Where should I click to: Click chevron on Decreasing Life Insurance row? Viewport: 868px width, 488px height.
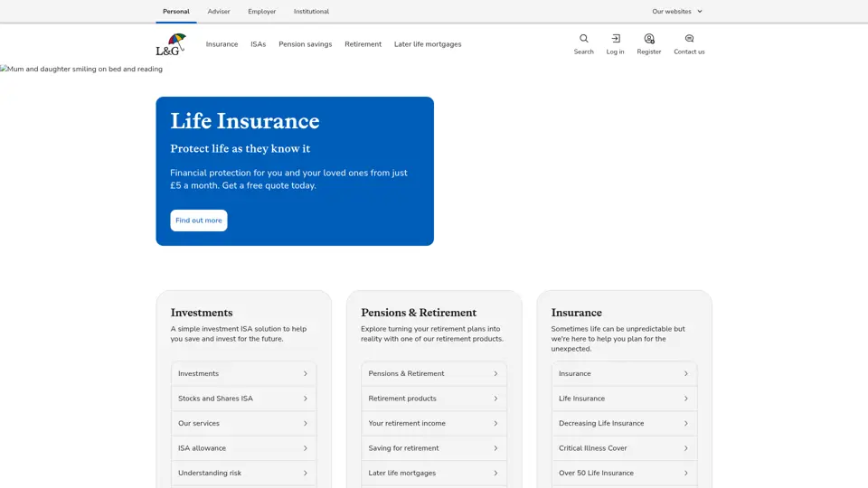coord(686,423)
